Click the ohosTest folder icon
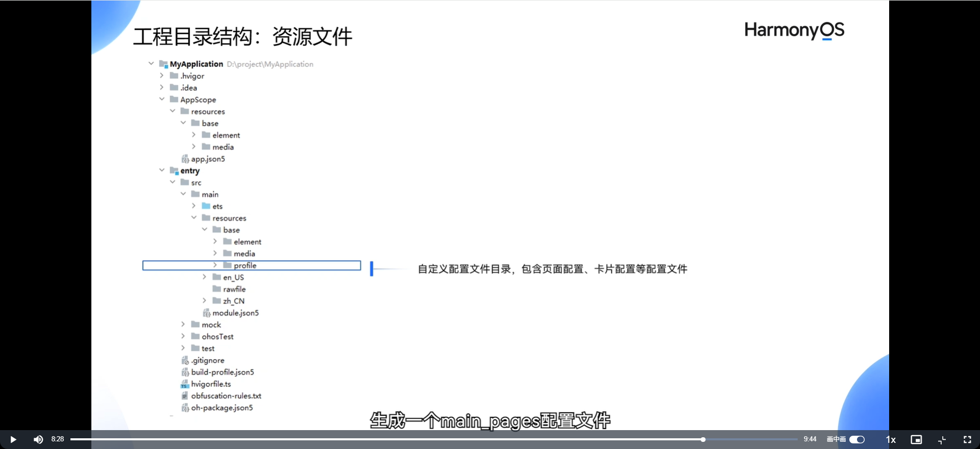 195,336
